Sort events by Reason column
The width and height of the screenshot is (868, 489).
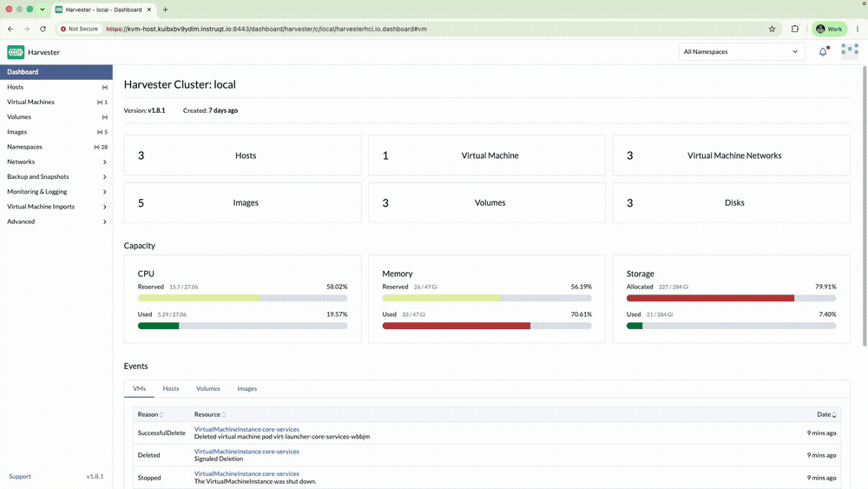150,414
